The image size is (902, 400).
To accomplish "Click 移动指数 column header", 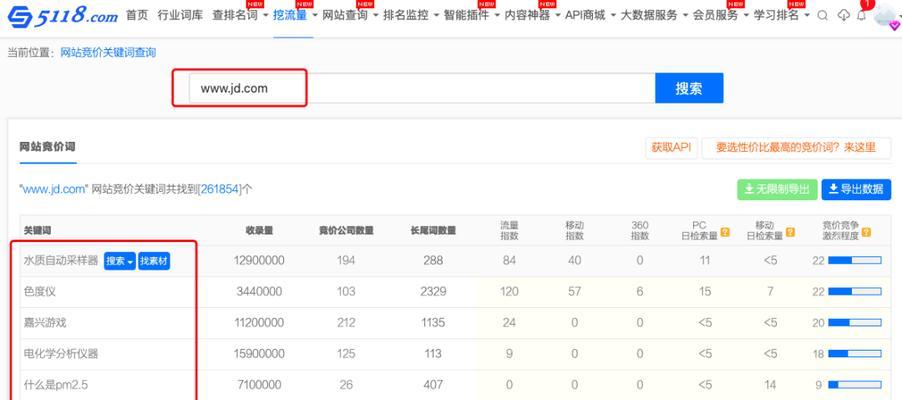I will [x=575, y=231].
